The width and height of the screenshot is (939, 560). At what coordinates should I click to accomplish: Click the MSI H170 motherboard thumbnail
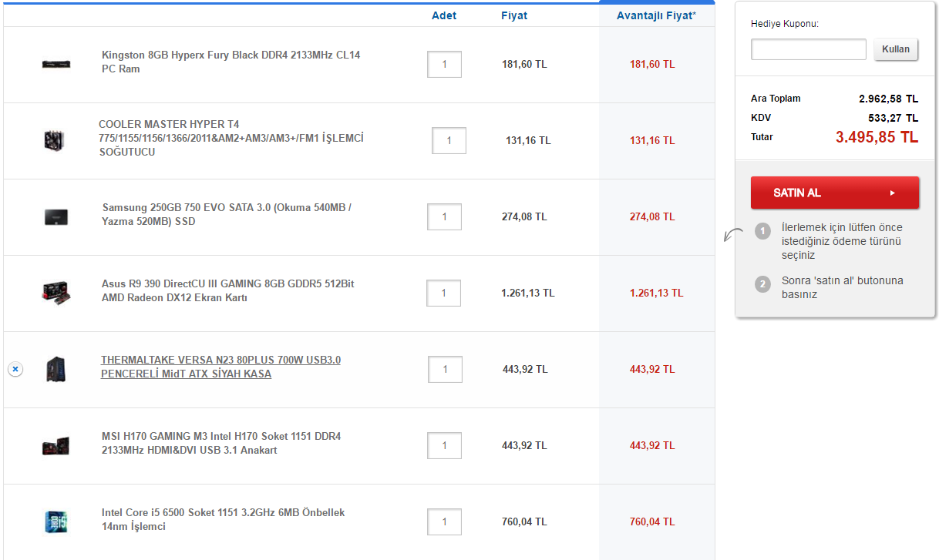click(54, 445)
